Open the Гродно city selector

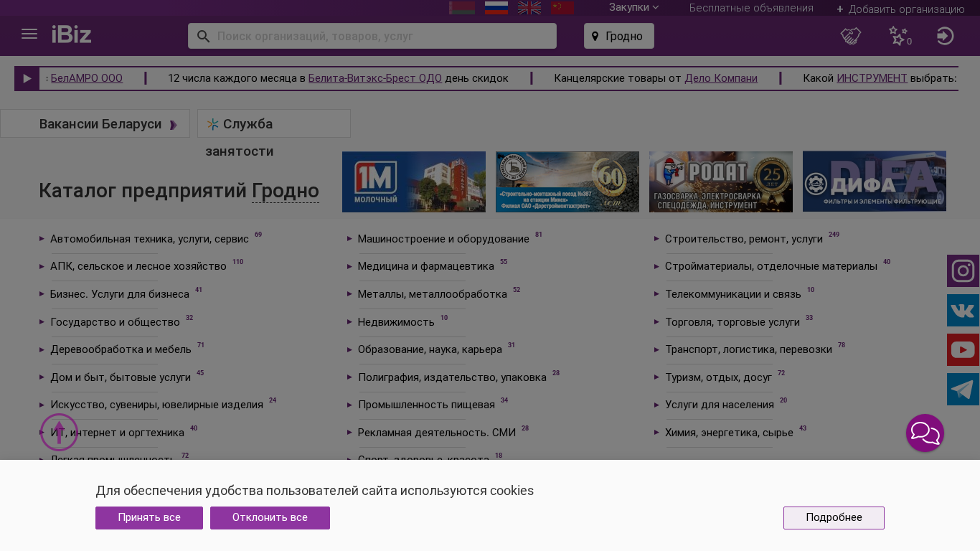pyautogui.click(x=619, y=36)
